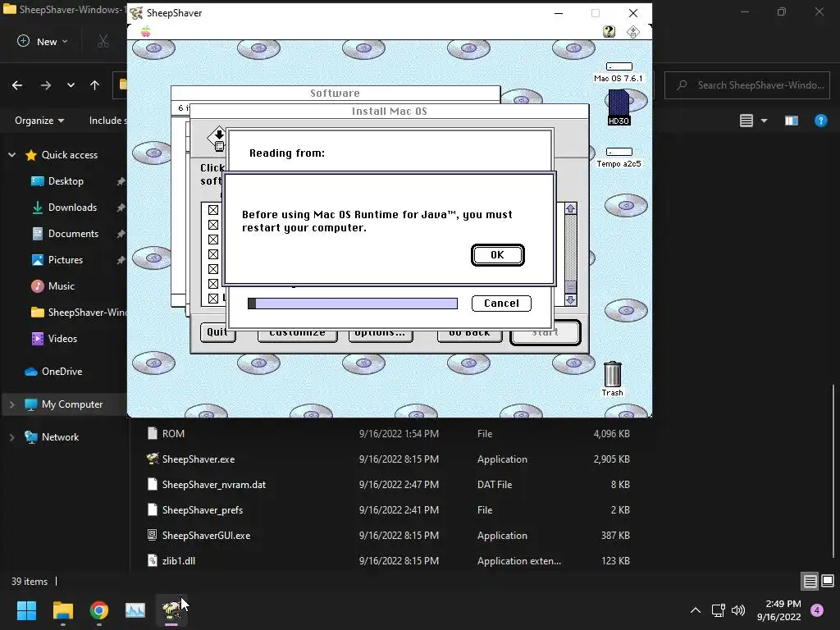840x630 pixels.
Task: Open view options dropdown arrow
Action: pyautogui.click(x=764, y=121)
